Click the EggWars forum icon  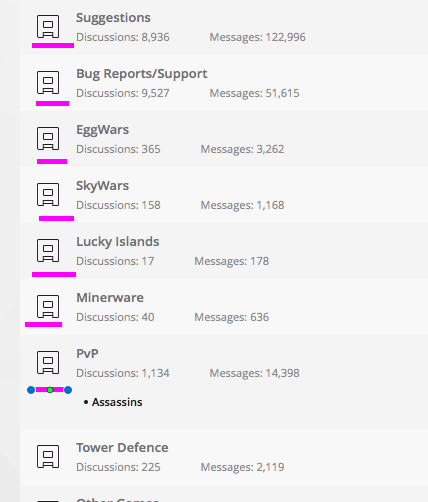point(48,138)
